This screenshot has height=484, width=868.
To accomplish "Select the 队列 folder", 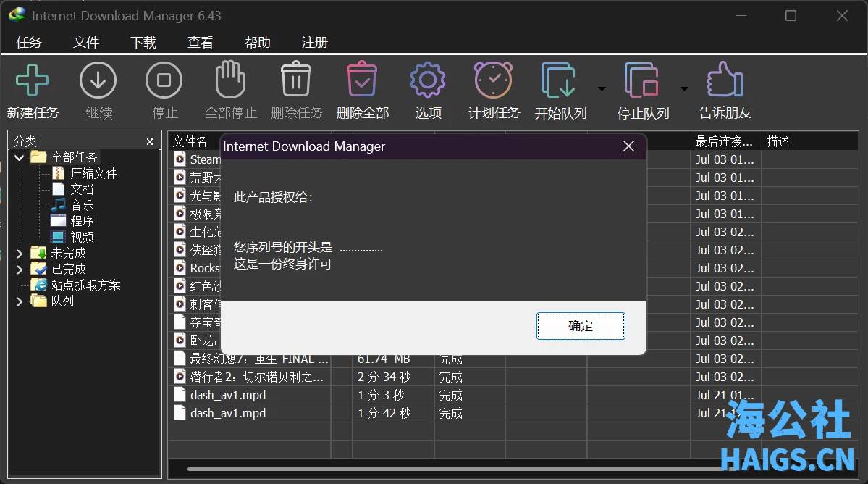I will coord(52,301).
